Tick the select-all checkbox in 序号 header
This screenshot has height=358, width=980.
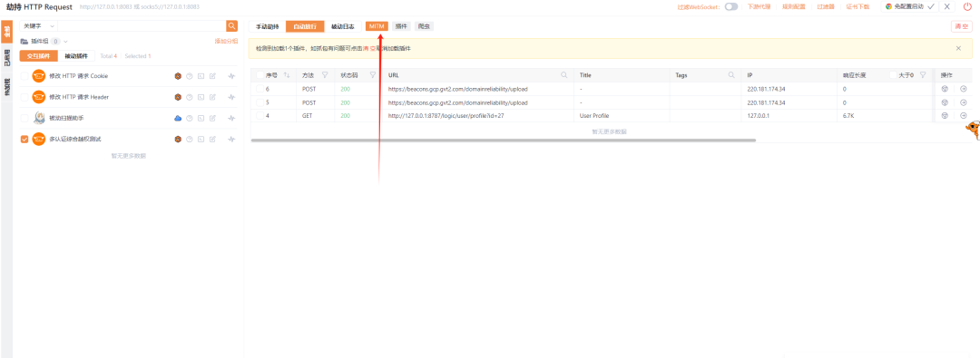[x=260, y=75]
